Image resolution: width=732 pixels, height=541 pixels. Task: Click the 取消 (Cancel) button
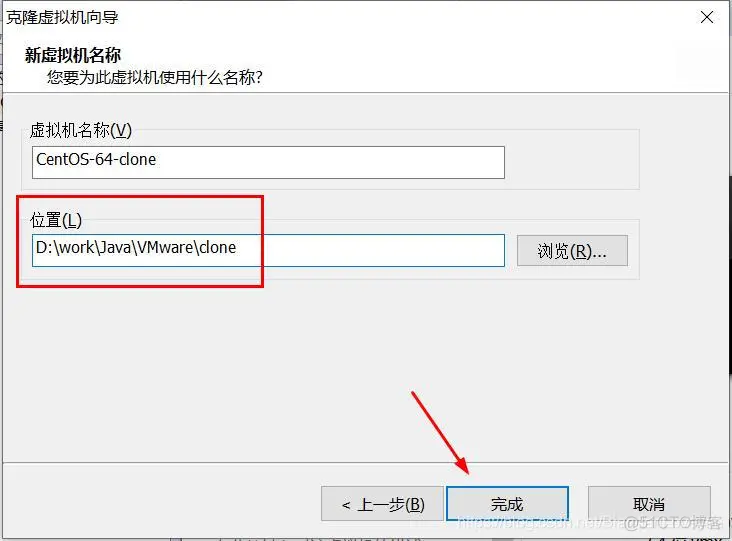tap(649, 504)
